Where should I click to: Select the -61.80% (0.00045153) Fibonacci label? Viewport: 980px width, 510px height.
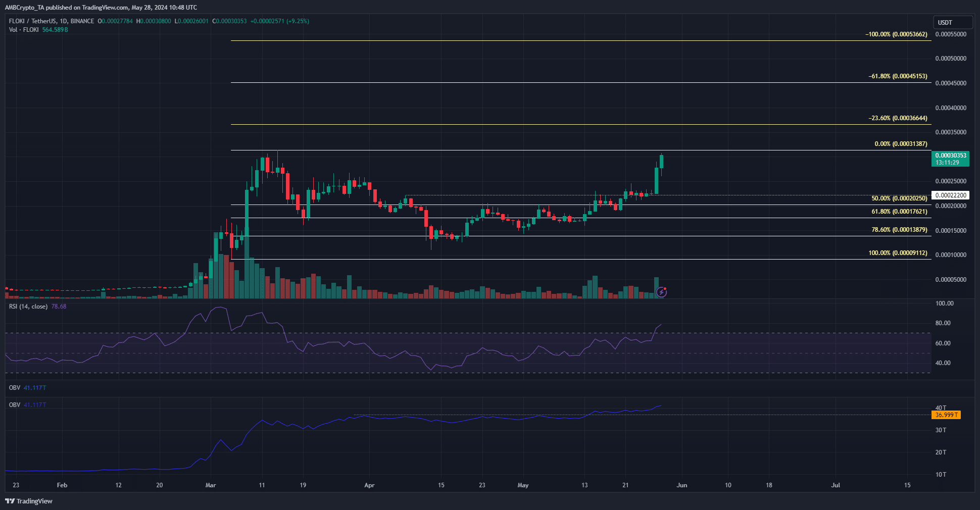[x=898, y=76]
